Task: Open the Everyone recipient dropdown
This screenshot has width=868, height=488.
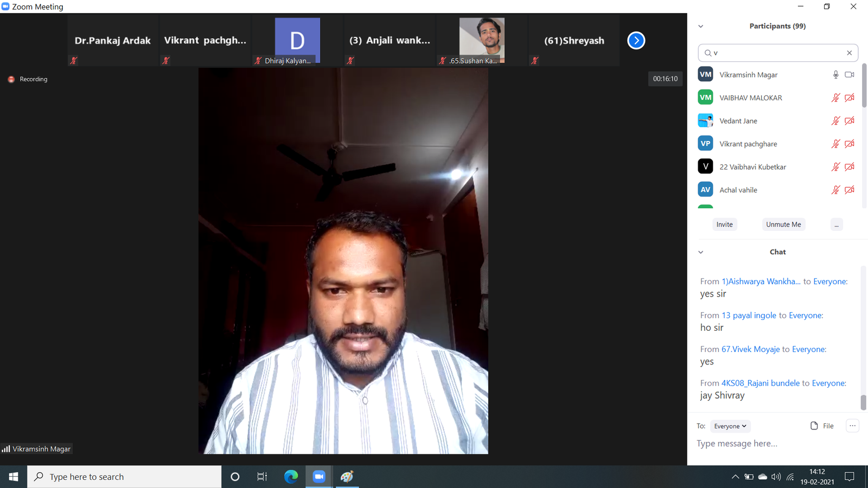Action: (730, 426)
